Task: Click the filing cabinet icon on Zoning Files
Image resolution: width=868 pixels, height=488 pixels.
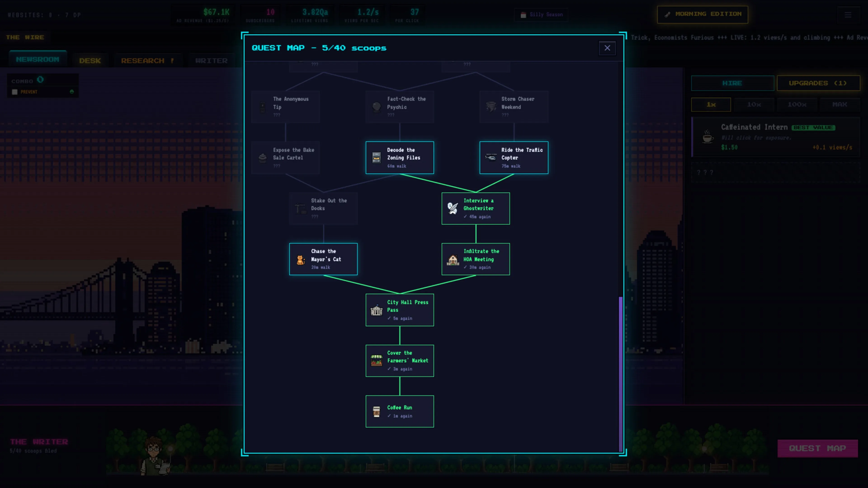Action: pos(376,157)
